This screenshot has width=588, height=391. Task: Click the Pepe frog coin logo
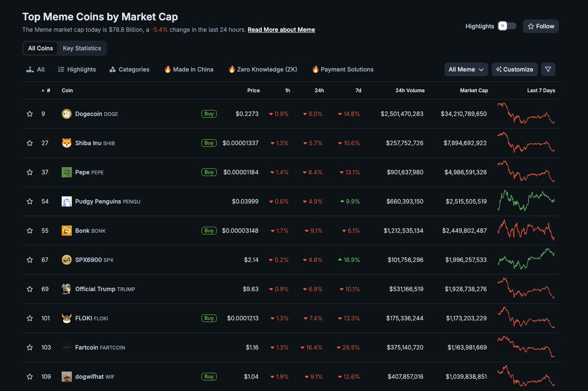(67, 172)
